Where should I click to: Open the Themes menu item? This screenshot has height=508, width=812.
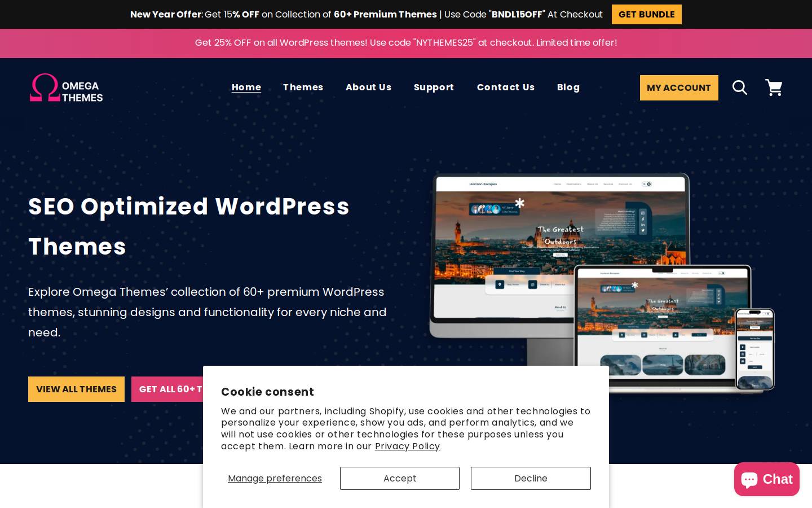coord(303,87)
